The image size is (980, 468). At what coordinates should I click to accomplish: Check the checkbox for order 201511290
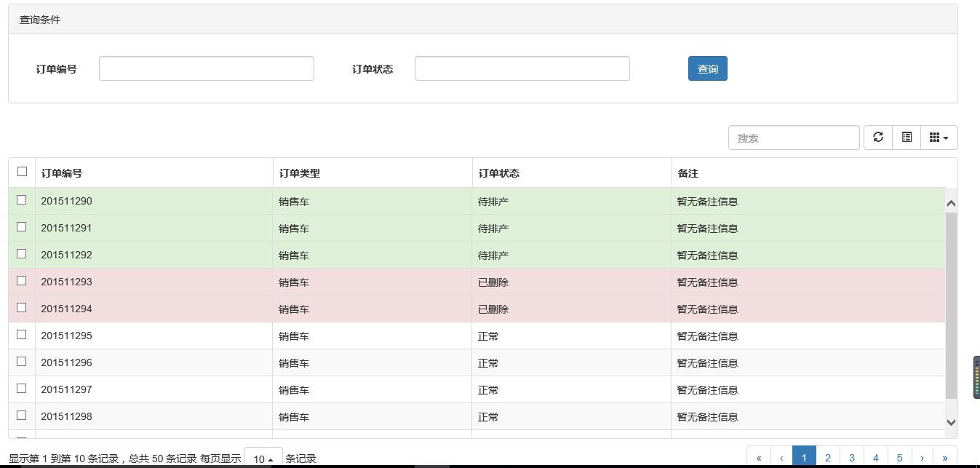click(22, 200)
